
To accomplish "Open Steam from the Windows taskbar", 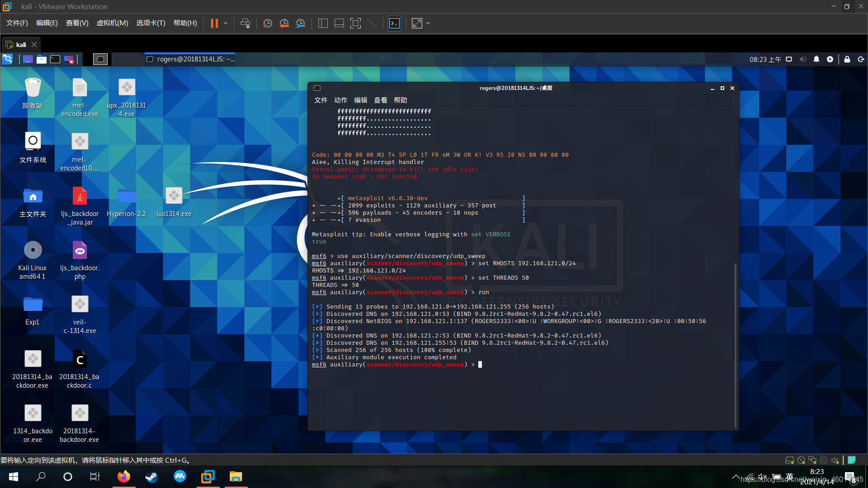I will tap(151, 477).
